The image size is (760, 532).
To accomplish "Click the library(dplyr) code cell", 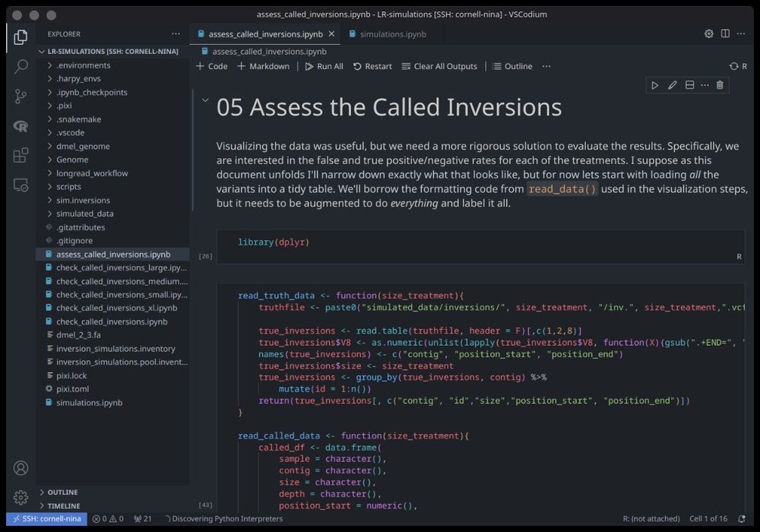I will point(480,246).
